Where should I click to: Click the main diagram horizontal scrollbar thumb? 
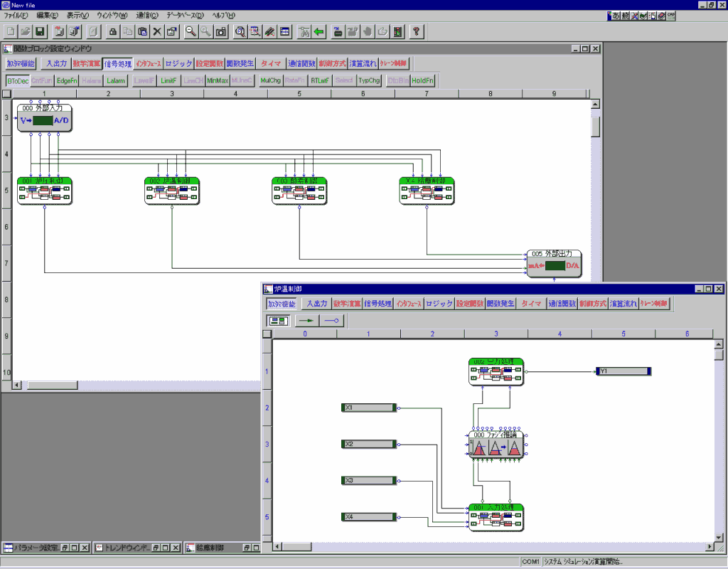[53, 385]
